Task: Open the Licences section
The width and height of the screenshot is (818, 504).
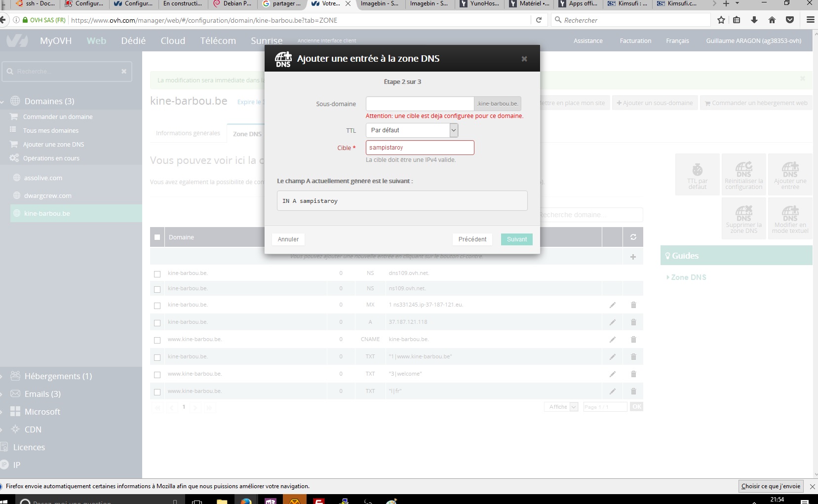Action: (29, 447)
